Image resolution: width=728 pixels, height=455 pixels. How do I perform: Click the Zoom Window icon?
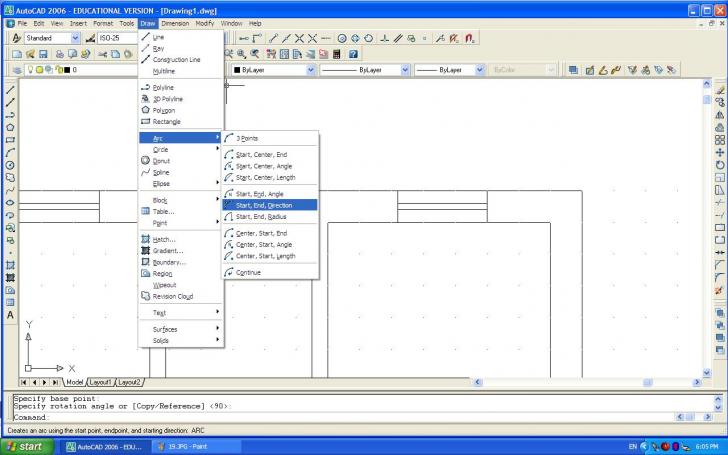pyautogui.click(x=241, y=54)
